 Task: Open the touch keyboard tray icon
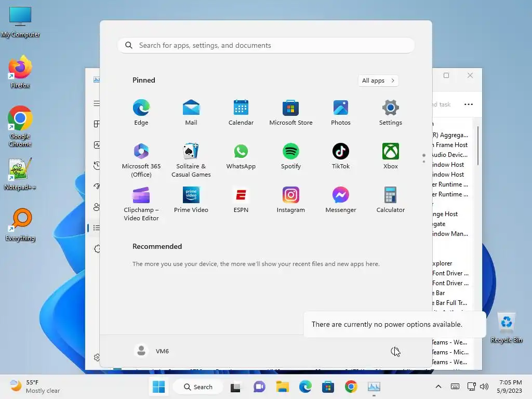[455, 387]
